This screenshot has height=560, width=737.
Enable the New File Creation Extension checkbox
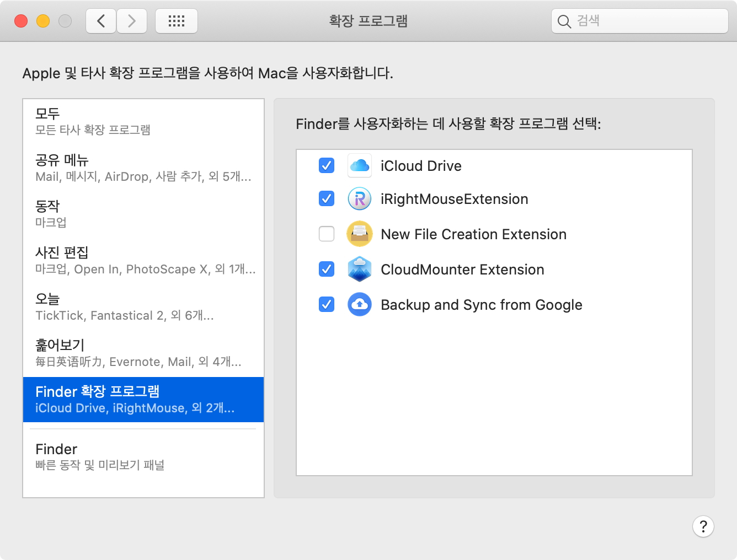(x=327, y=234)
